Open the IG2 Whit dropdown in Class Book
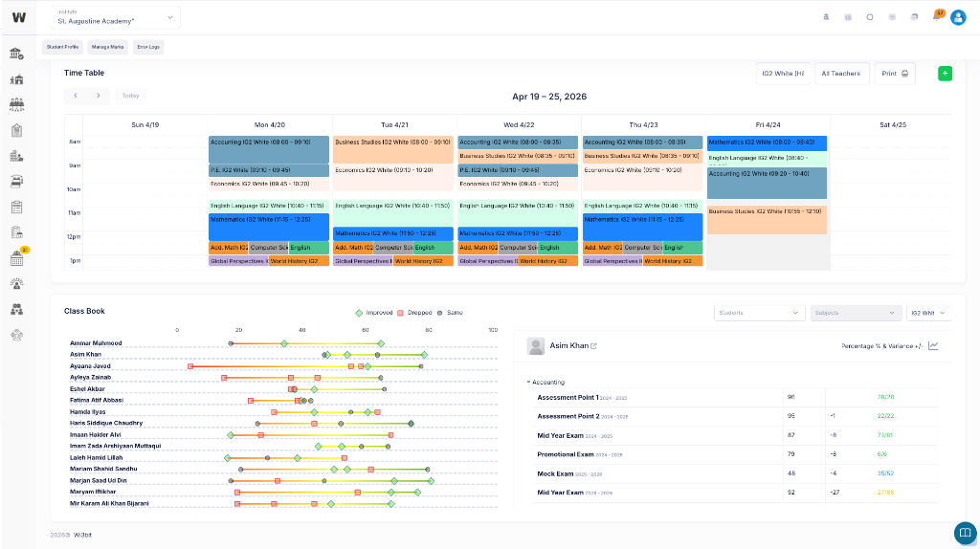980x549 pixels. click(928, 313)
